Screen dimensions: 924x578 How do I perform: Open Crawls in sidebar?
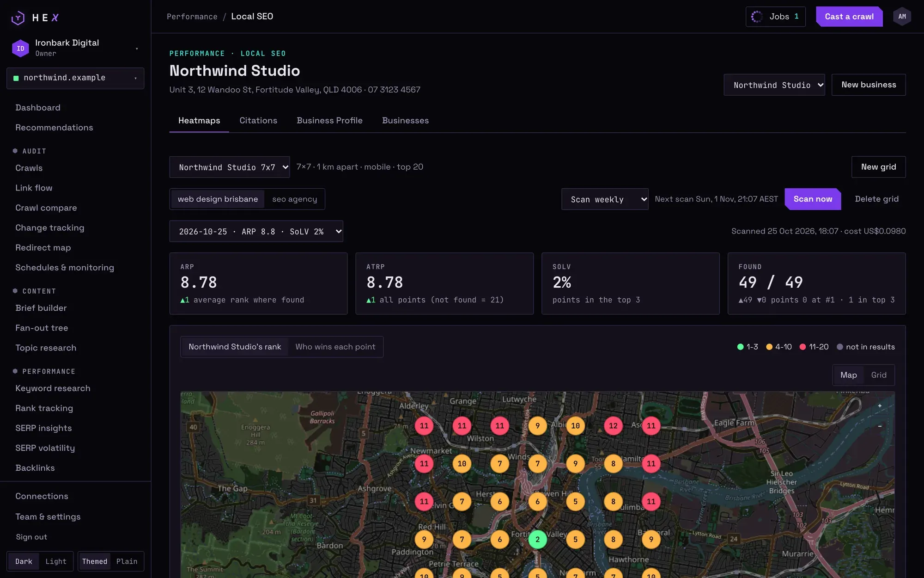(29, 168)
